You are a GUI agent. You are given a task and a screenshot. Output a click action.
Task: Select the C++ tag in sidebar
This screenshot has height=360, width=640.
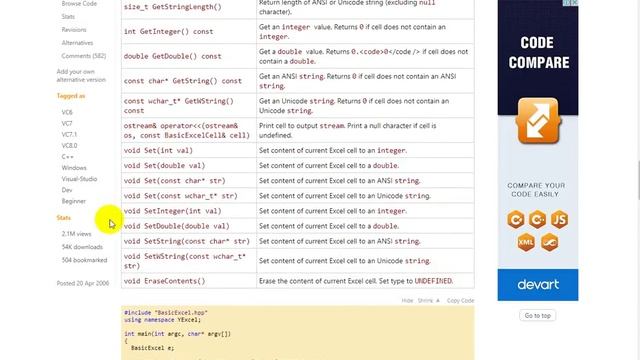pos(68,157)
